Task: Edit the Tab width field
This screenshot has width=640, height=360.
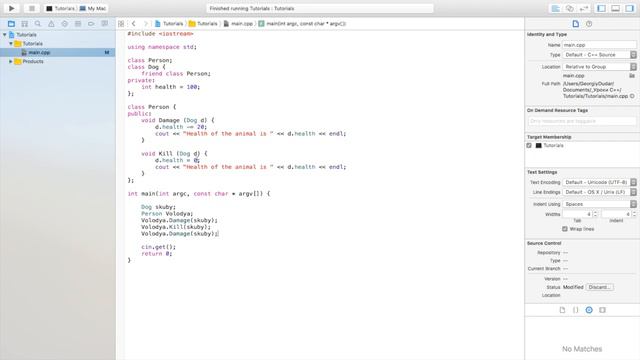Action: pyautogui.click(x=577, y=214)
